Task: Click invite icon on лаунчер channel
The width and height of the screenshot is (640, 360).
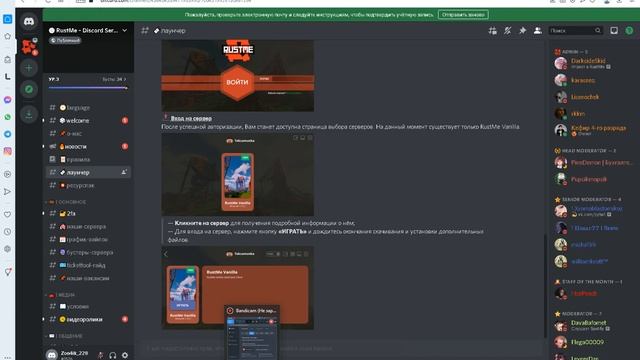Action: tap(124, 172)
